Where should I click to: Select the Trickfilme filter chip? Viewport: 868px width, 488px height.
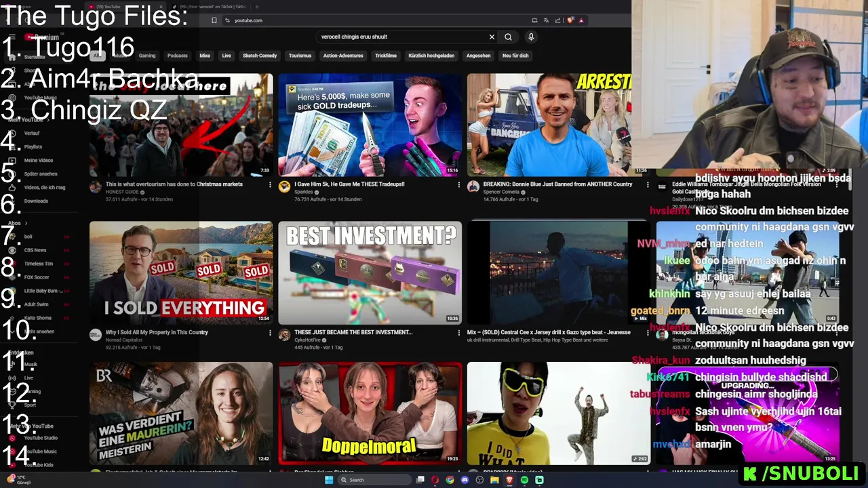click(386, 56)
